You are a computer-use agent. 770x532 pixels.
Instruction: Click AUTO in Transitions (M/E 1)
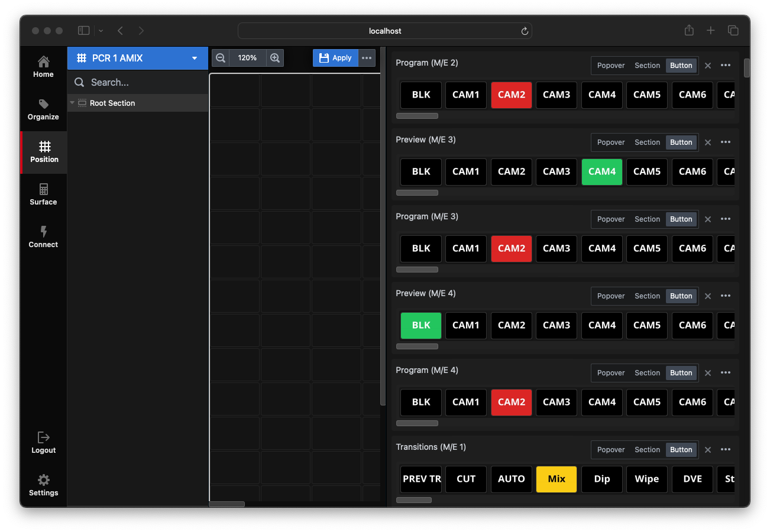(512, 479)
